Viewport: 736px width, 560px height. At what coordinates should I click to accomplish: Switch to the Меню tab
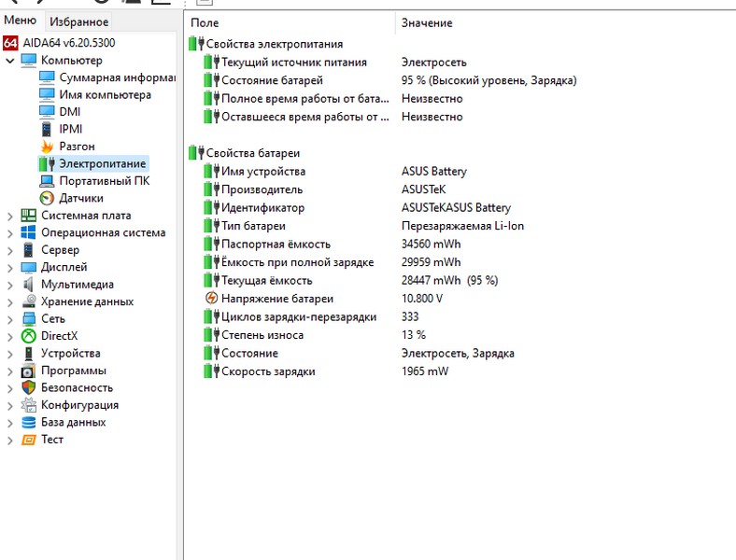pos(21,21)
